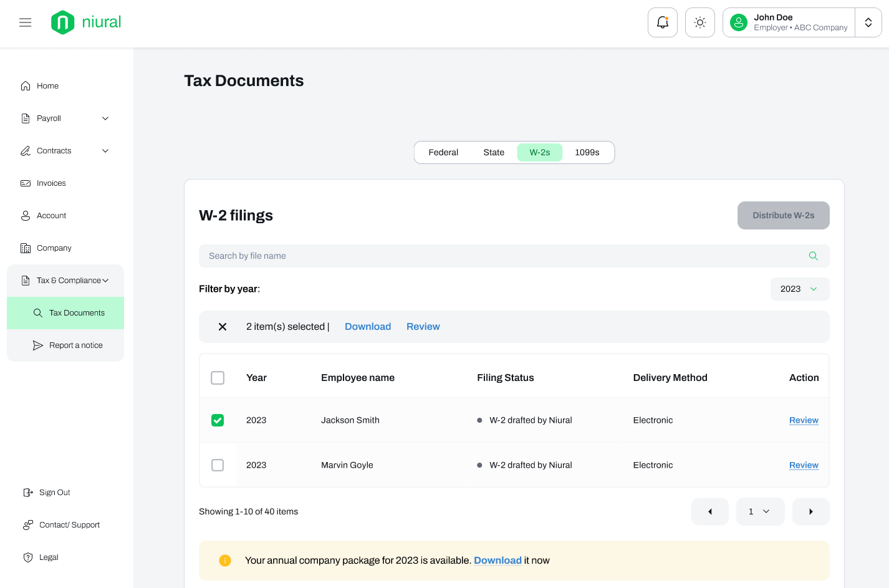The width and height of the screenshot is (889, 588).
Task: Go to previous page arrow
Action: click(709, 511)
